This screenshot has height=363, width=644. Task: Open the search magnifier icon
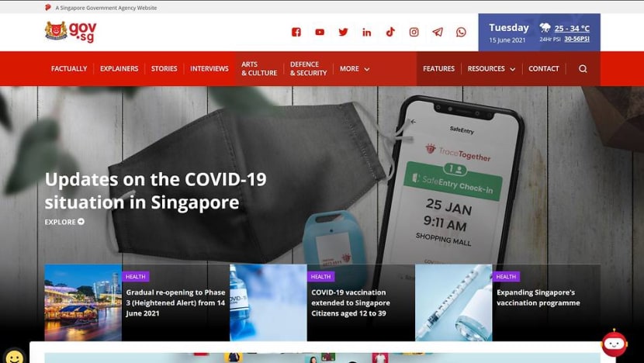click(583, 68)
